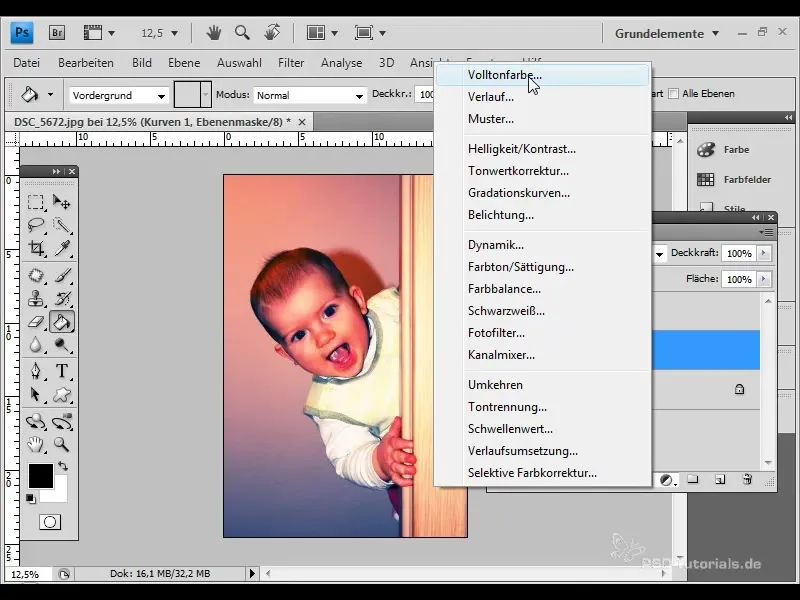The height and width of the screenshot is (600, 800).
Task: Click the black foreground color swatch
Action: coord(41,476)
